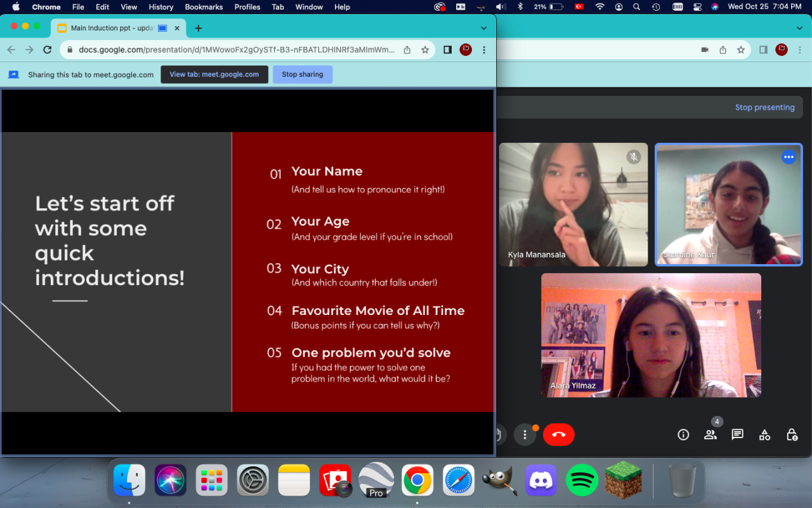Toggle Chrome side panel in front window
Screen dimensions: 812x508
pyautogui.click(x=447, y=50)
